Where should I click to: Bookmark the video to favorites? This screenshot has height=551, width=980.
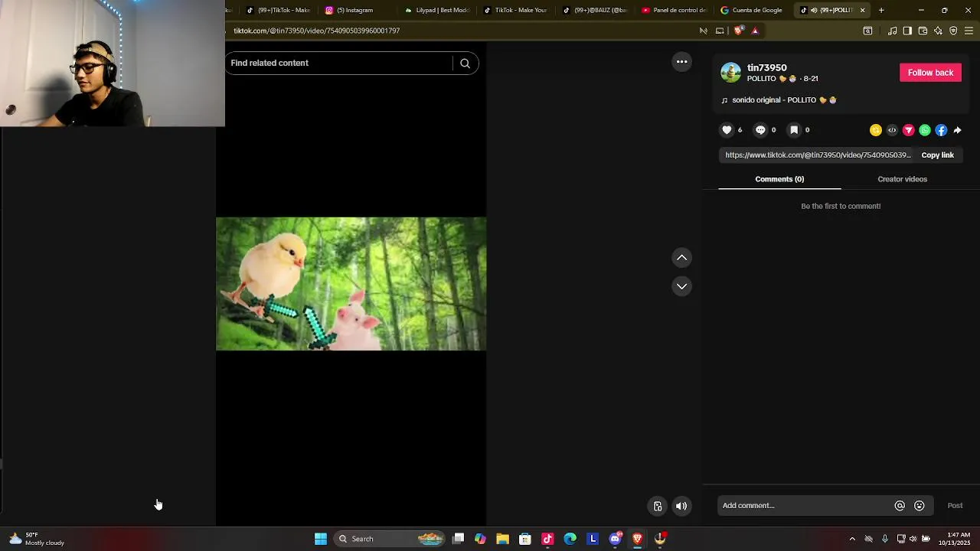coord(794,130)
